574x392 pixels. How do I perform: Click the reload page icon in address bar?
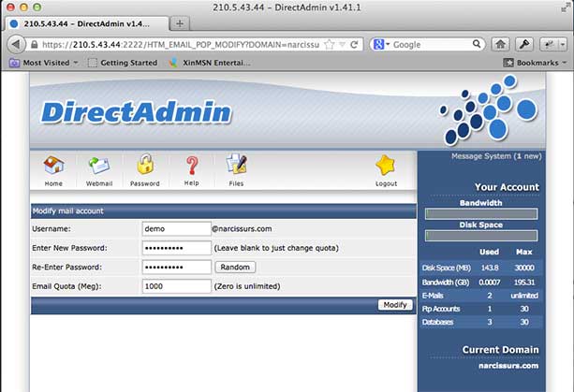coord(354,45)
